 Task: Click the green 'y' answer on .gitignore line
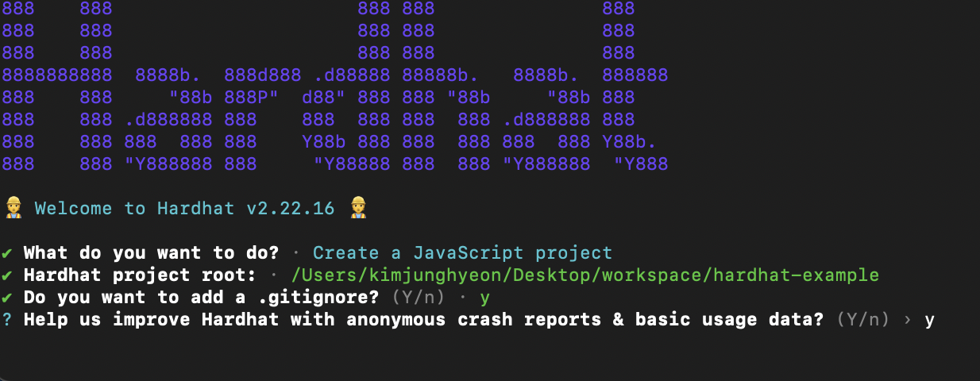485,298
